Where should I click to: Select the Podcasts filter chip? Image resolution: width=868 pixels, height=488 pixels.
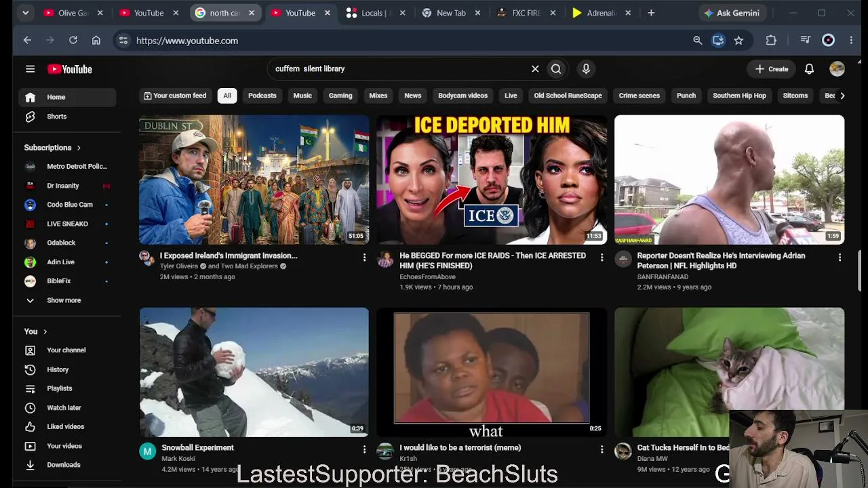click(x=262, y=96)
